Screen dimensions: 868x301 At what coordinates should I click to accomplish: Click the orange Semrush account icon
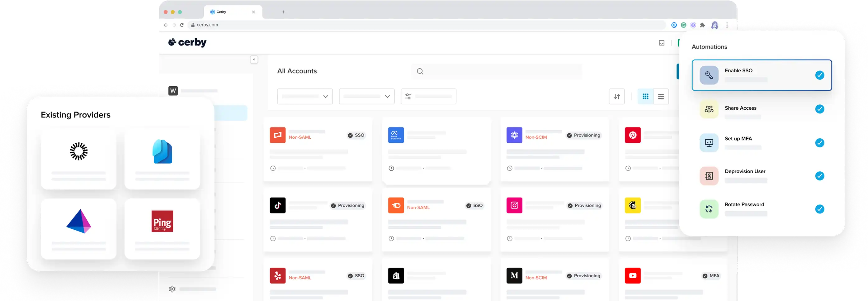[x=396, y=205]
